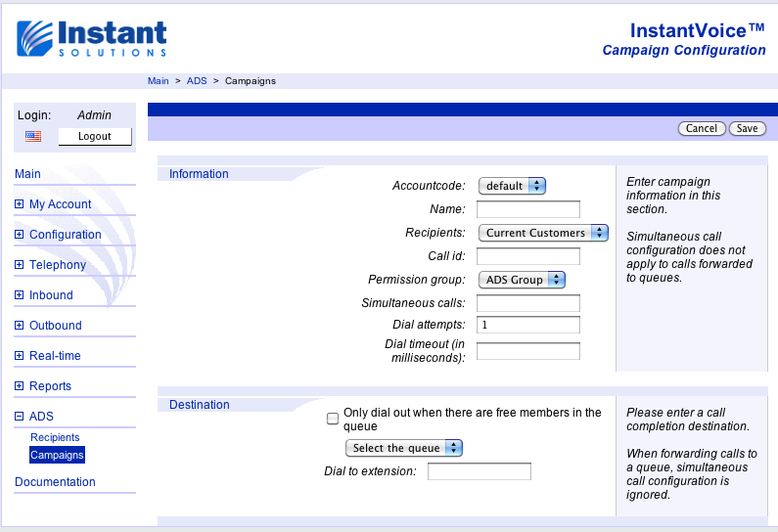Go to Main in the breadcrumb

point(158,80)
